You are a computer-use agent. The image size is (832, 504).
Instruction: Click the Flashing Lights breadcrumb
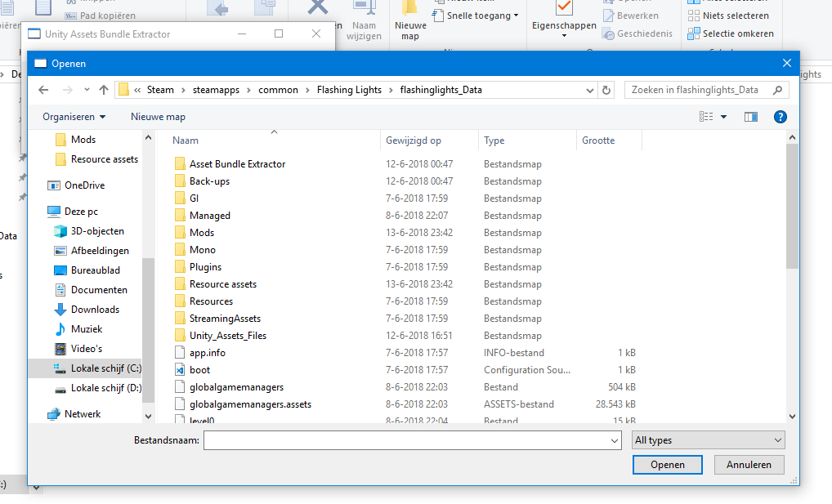tap(349, 90)
